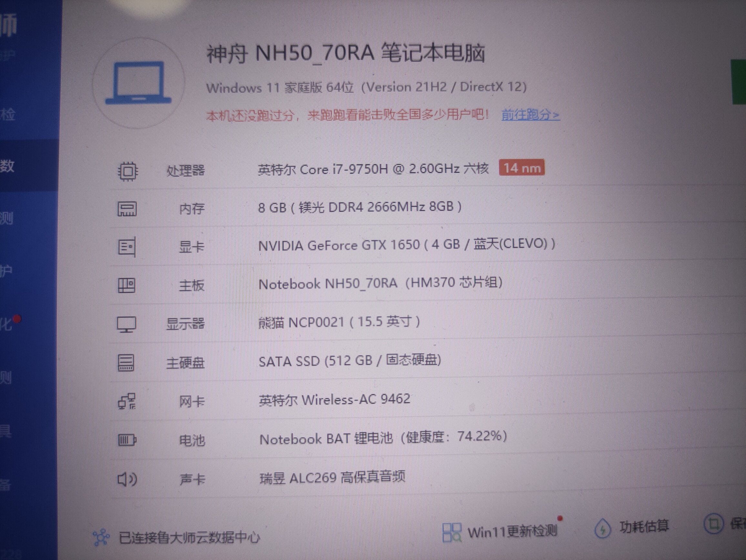This screenshot has height=560, width=746.
Task: Click the battery icon
Action: pyautogui.click(x=127, y=440)
